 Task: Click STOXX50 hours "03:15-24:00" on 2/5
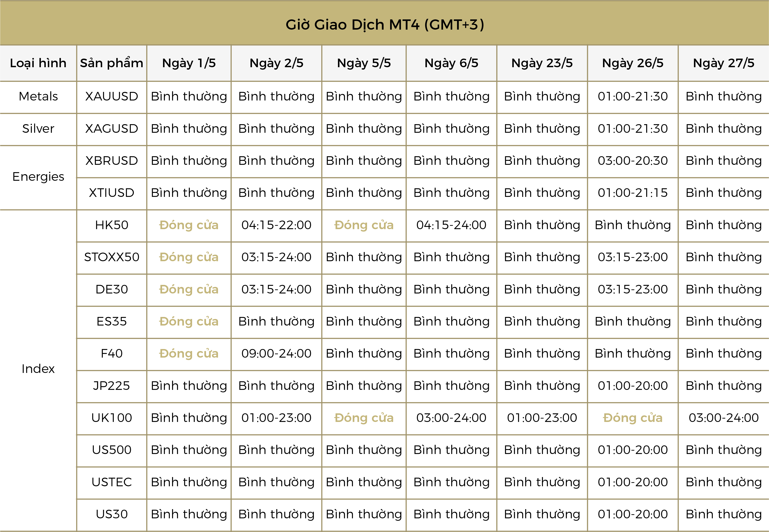[276, 257]
